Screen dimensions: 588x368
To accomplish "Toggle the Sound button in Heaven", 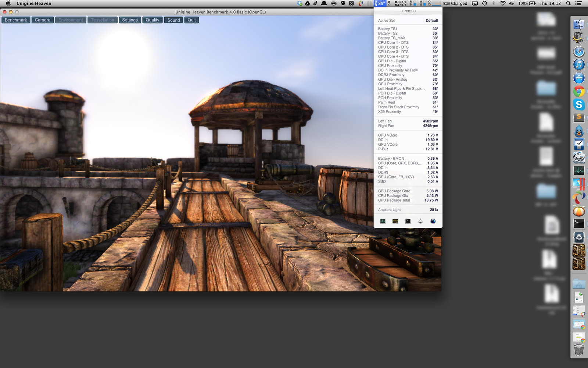I will point(173,20).
